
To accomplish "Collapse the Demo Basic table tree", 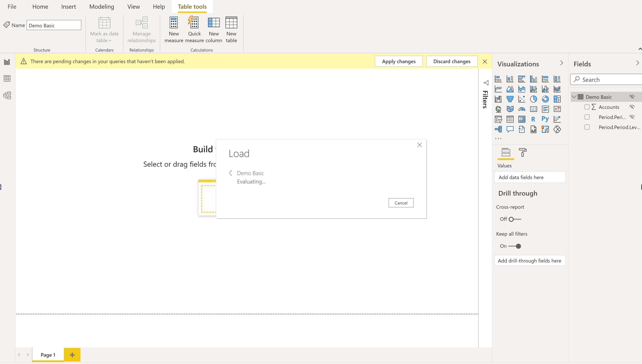I will point(574,97).
